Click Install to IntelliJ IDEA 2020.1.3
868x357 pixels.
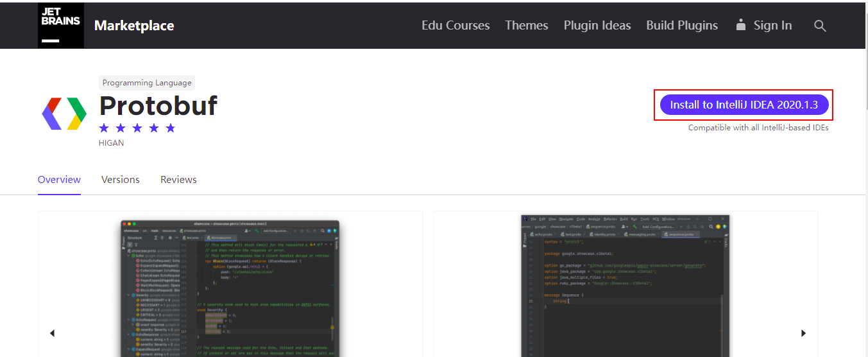point(744,105)
